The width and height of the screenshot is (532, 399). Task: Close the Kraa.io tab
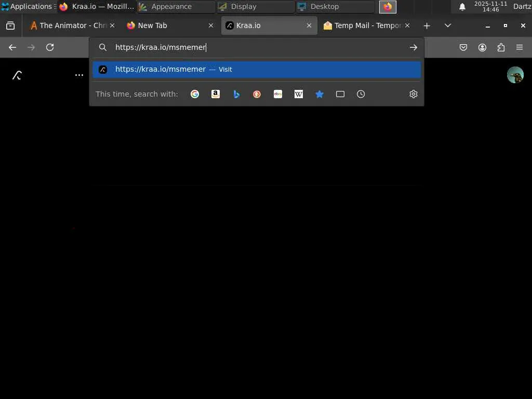coord(309,25)
